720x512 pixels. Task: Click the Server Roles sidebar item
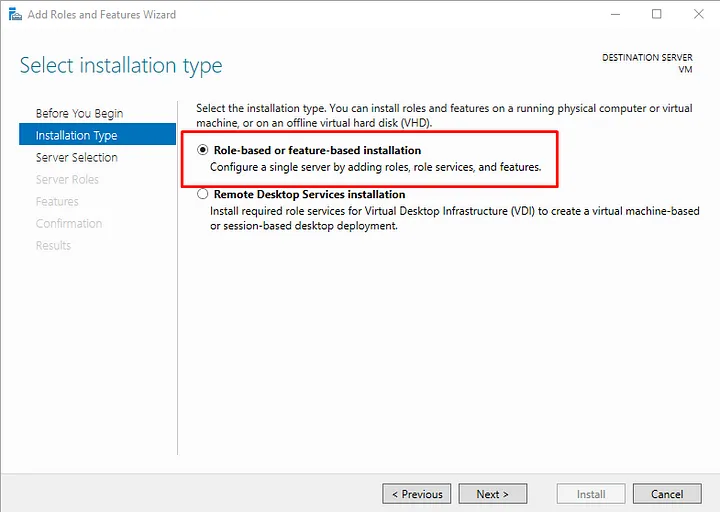point(67,180)
